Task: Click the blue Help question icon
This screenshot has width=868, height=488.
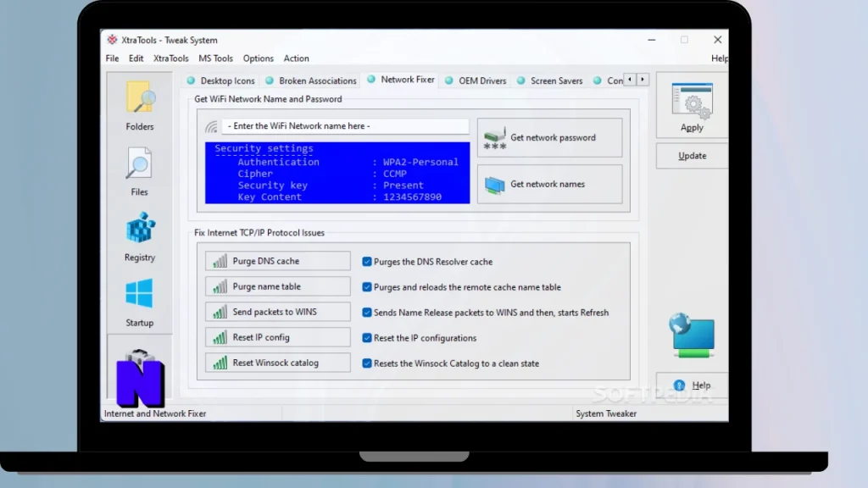Action: (679, 385)
